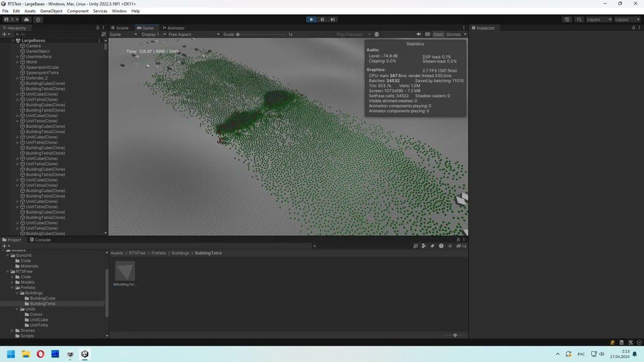Expand the World object
Screen dimensions: 644x362
click(x=18, y=62)
